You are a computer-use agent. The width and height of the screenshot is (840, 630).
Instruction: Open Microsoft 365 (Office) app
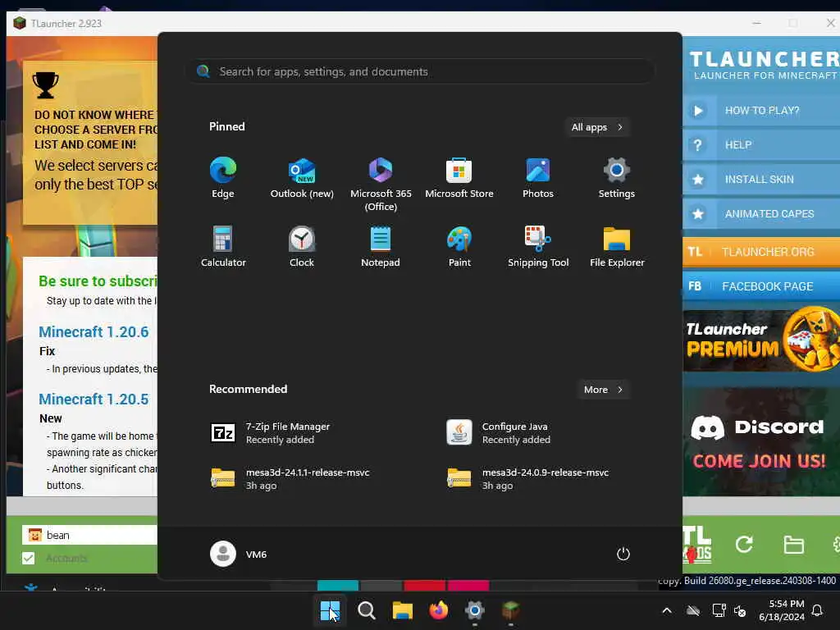[x=381, y=184]
